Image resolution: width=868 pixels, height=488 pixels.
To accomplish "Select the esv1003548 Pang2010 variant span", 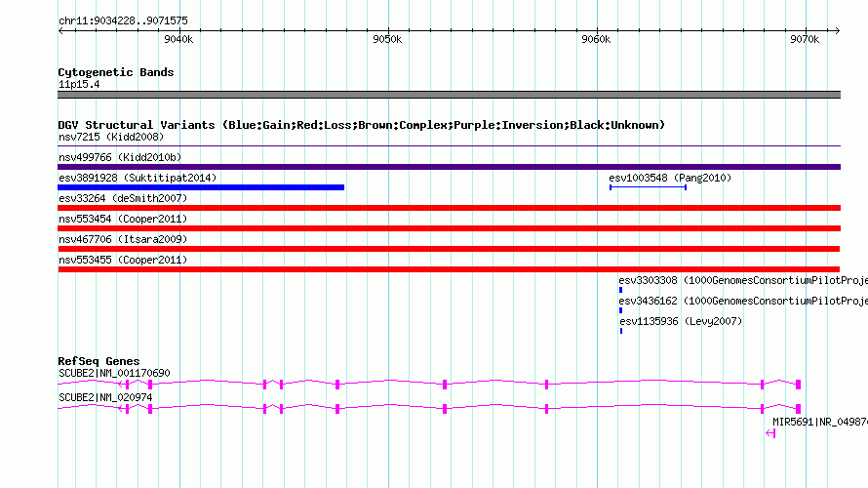I will tap(648, 187).
